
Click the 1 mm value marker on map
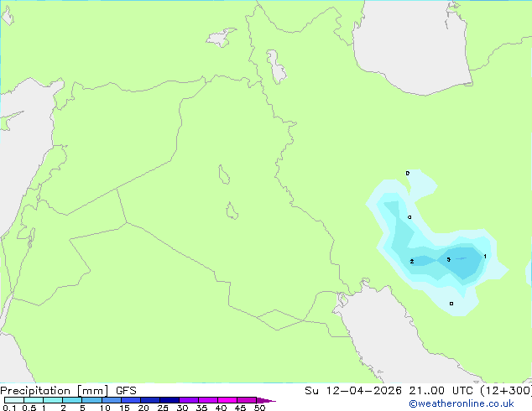485,257
